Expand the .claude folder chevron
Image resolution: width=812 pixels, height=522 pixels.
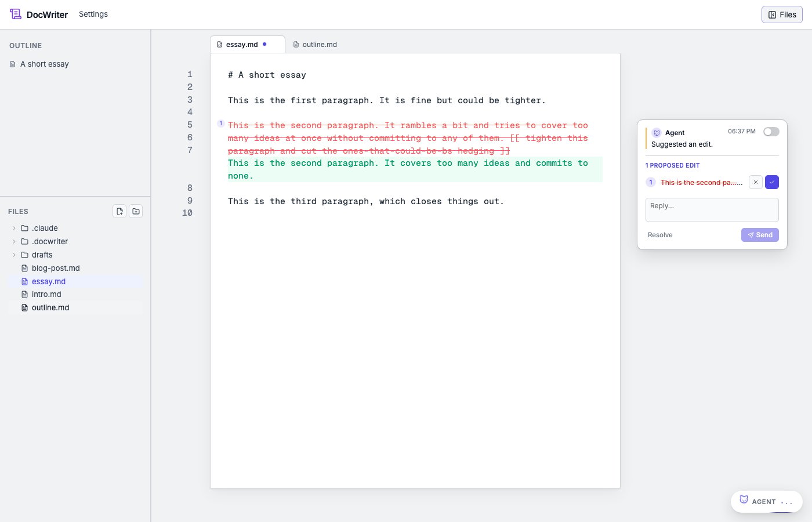click(x=14, y=228)
